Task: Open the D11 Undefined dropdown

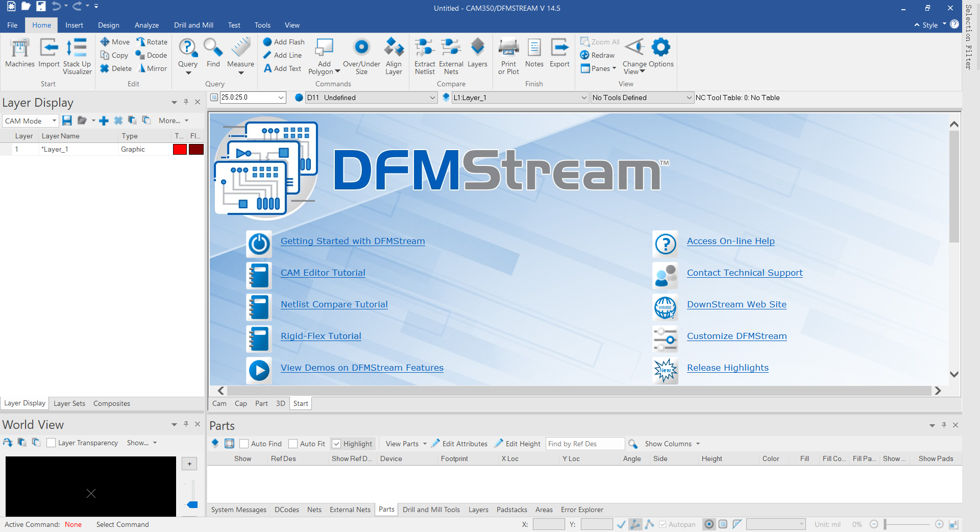Action: point(432,98)
